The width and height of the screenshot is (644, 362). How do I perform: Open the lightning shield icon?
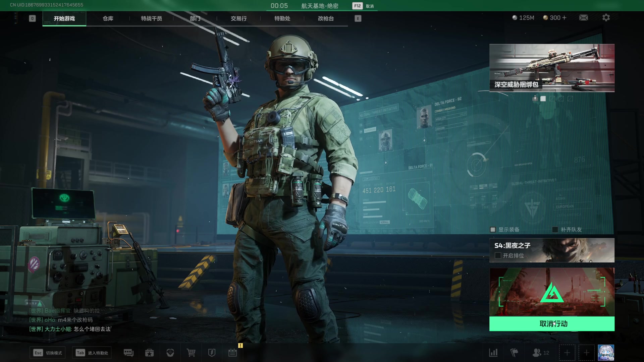212,353
